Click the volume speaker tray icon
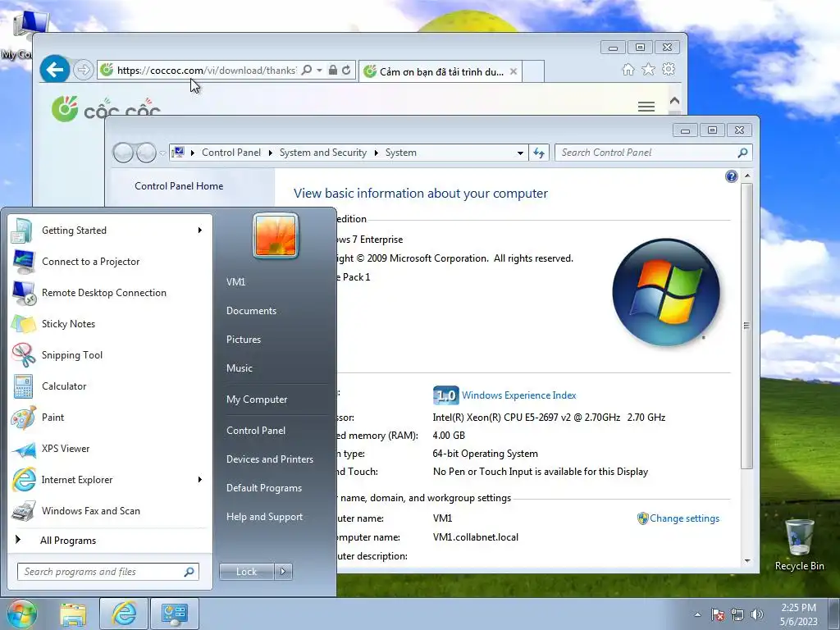The width and height of the screenshot is (840, 630). [757, 614]
